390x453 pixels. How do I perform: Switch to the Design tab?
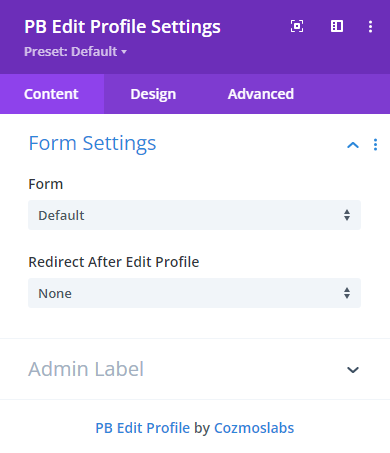[x=153, y=94]
